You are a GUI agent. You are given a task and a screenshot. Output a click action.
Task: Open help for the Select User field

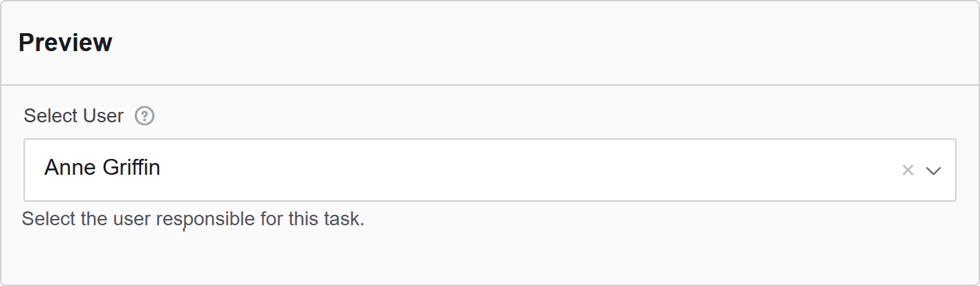145,116
